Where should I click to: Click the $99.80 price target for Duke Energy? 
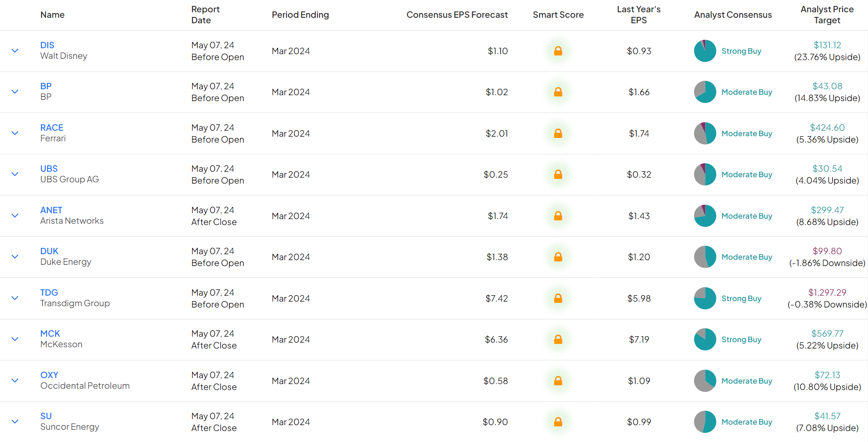tap(827, 251)
